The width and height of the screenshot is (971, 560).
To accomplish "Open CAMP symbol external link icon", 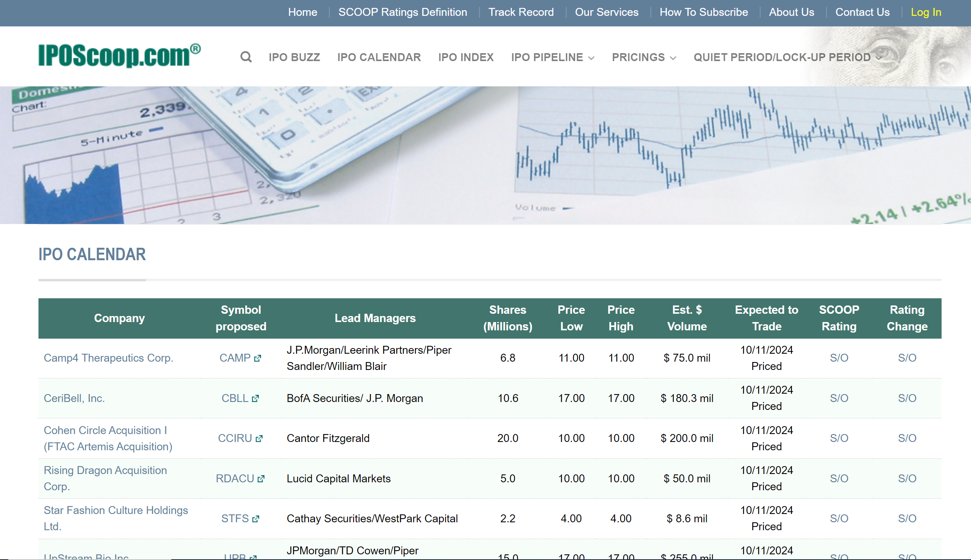I will point(257,359).
